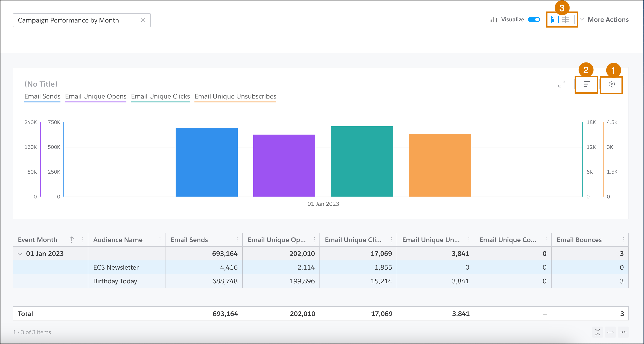
Task: Click the Visualize bar chart icon
Action: pyautogui.click(x=493, y=20)
